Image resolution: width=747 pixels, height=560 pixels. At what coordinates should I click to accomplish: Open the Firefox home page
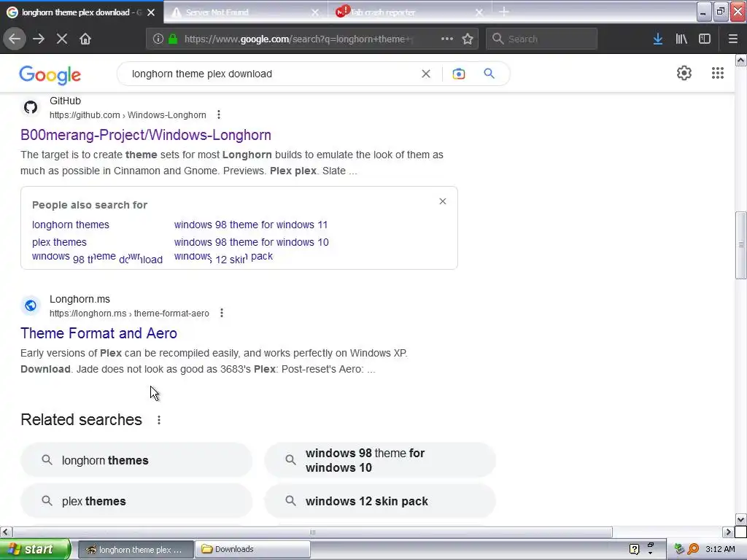(85, 39)
